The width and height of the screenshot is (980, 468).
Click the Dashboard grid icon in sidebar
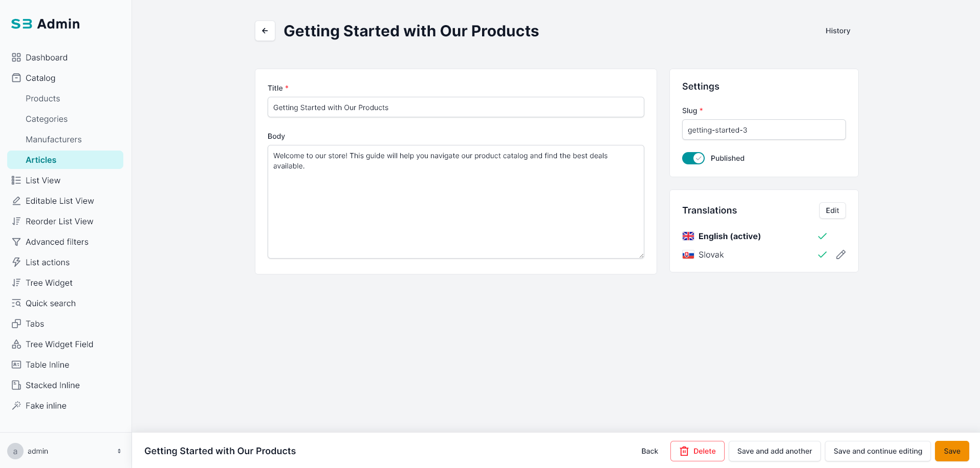click(16, 57)
